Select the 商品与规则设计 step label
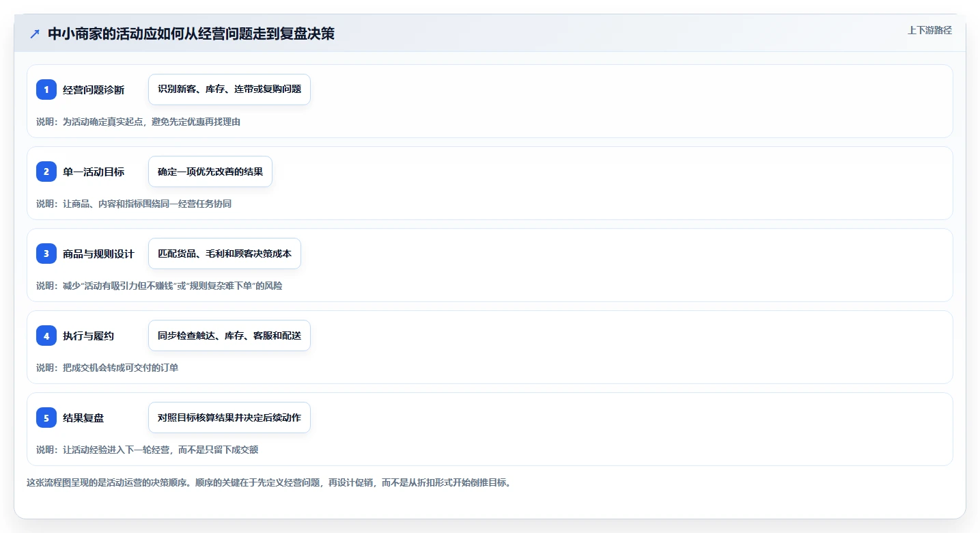980x533 pixels. pos(98,254)
